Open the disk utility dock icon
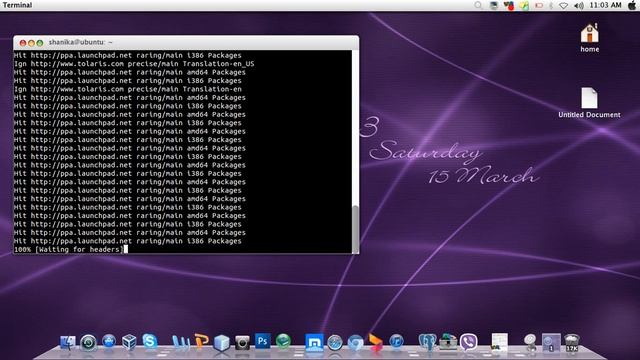Image resolution: width=640 pixels, height=360 pixels. pyautogui.click(x=530, y=342)
